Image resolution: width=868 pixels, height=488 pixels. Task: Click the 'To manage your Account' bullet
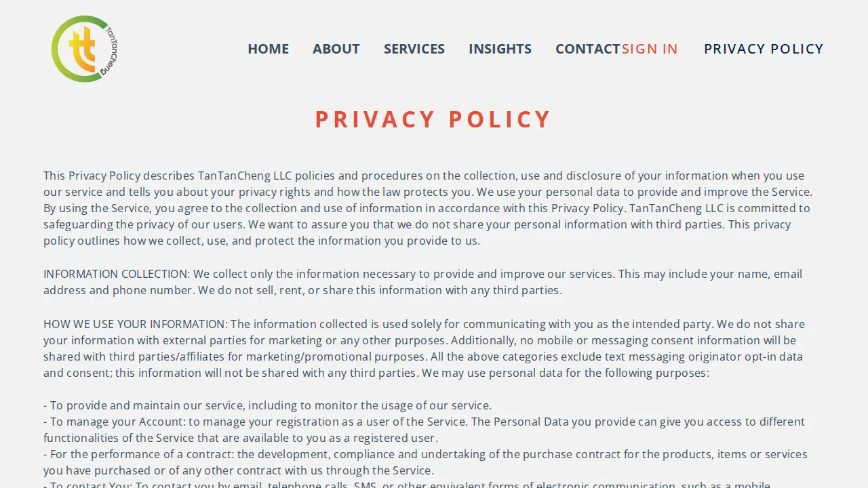[x=424, y=430]
